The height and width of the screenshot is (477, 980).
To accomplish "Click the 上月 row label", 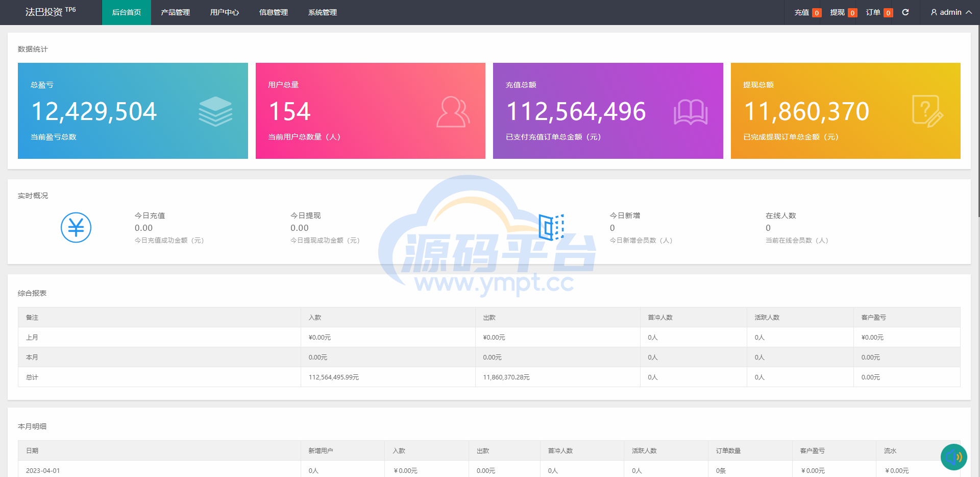I will click(x=32, y=338).
